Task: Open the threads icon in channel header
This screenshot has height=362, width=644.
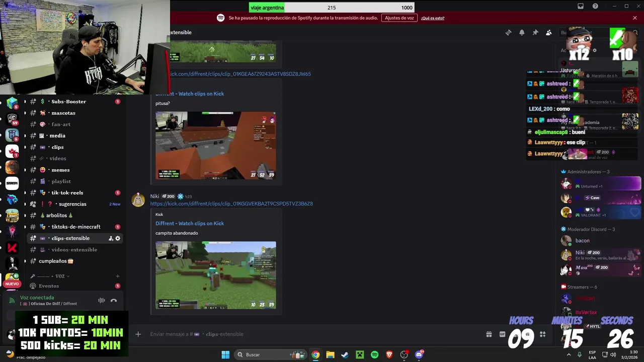Action: (508, 33)
